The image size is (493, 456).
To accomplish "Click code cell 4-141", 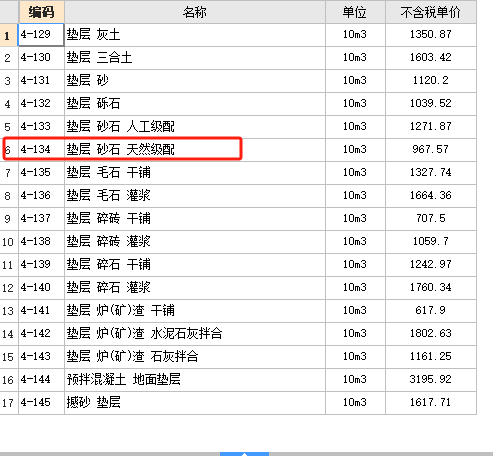I will point(41,311).
